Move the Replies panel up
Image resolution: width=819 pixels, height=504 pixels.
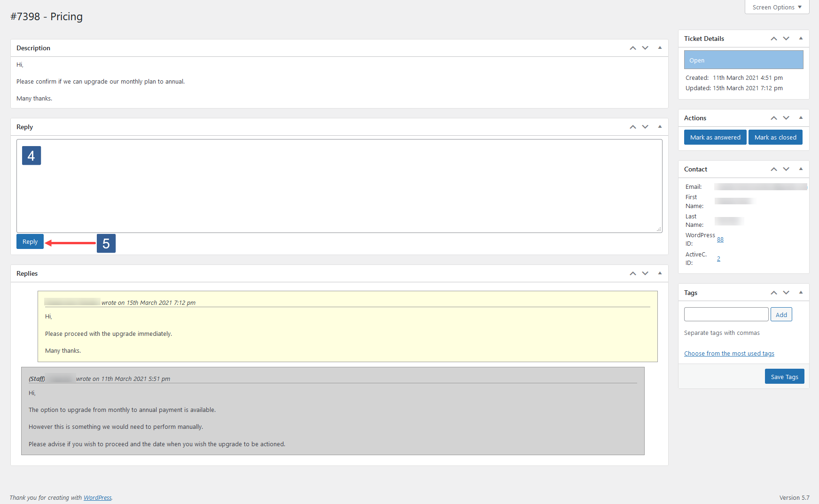pos(633,273)
